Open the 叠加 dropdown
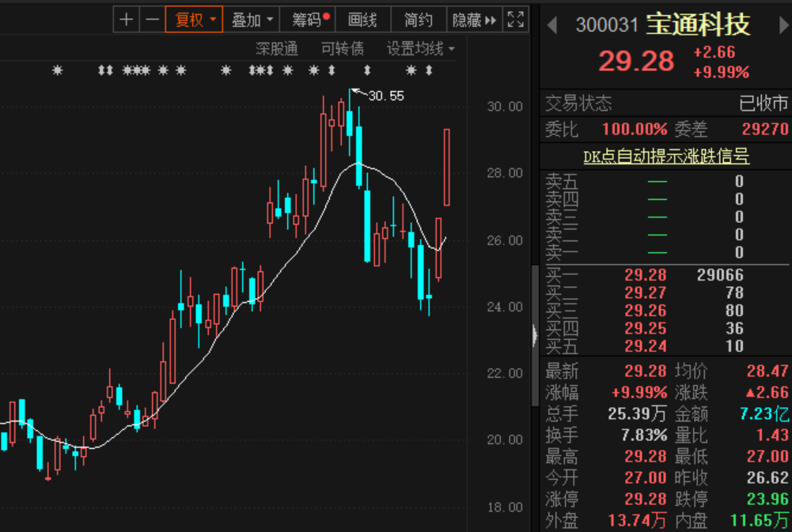The height and width of the screenshot is (532, 792). coord(251,20)
